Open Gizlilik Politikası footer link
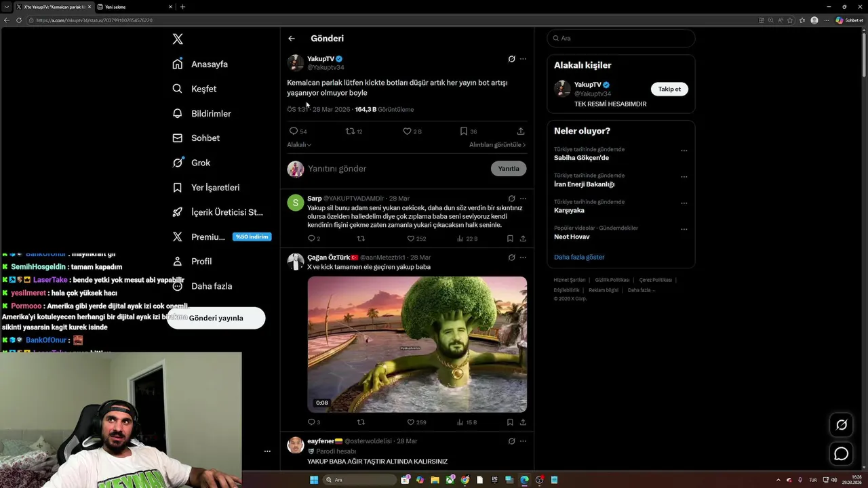This screenshot has width=868, height=488. [613, 280]
